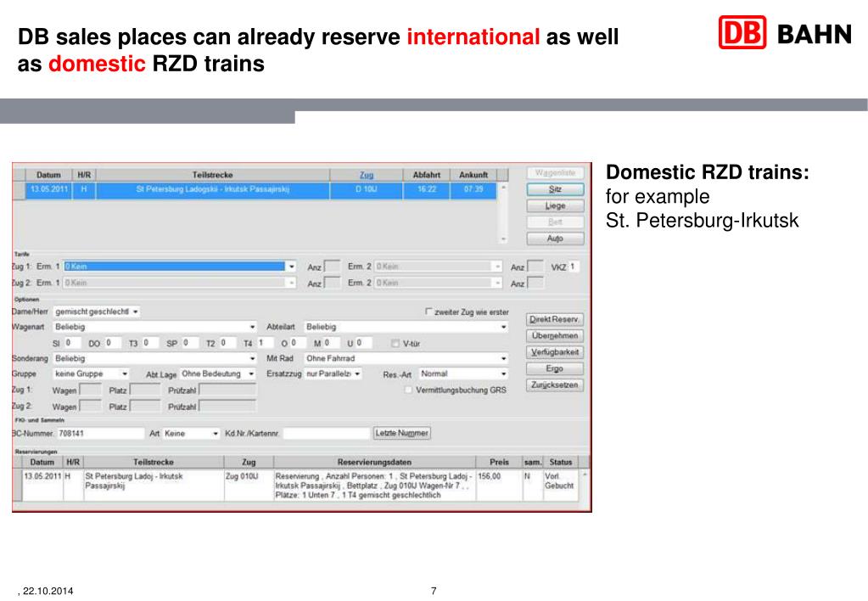Click the arrival time 07:39 cell
Viewport: 868px width, 601px height.
[473, 189]
